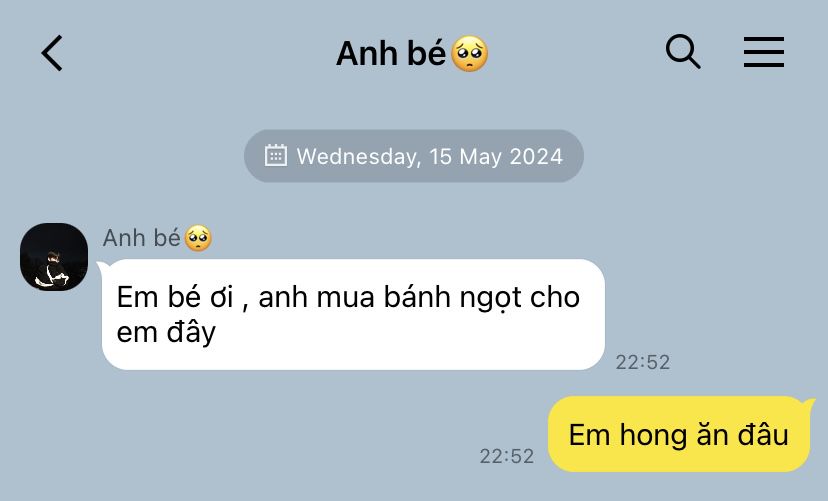828x501 pixels.
Task: Tap the chat title Anh bé
Action: pyautogui.click(x=391, y=53)
